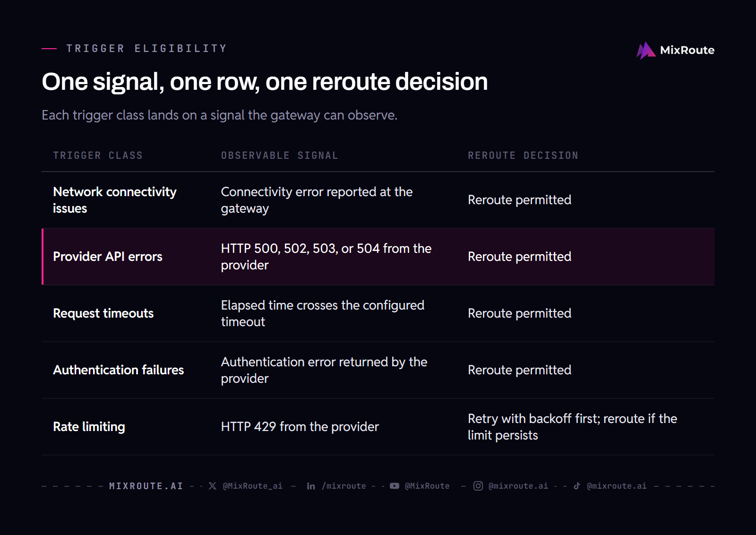Click the headline 'One signal, one row, one reroute decision'
The height and width of the screenshot is (535, 756).
pos(265,82)
